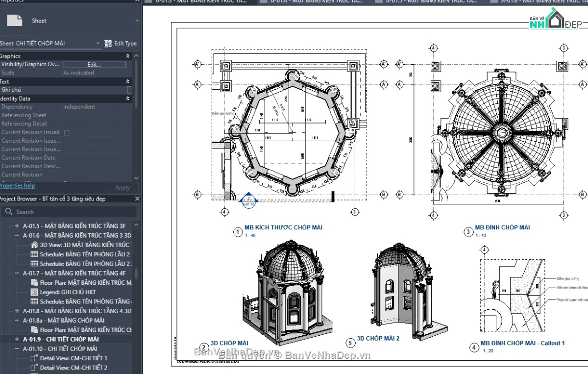The width and height of the screenshot is (588, 374).
Task: Collapse the Graphics properties group
Action: (x=128, y=56)
